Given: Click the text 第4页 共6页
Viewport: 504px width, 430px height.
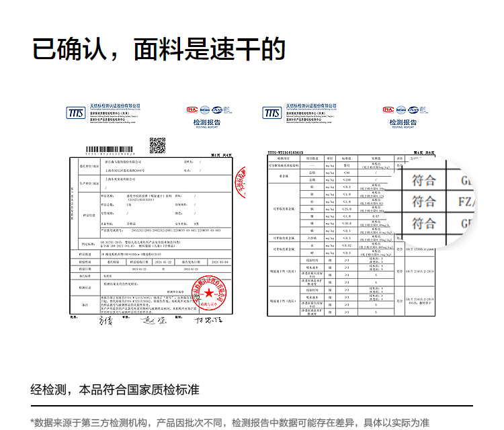Looking at the screenshot, I should [x=424, y=153].
